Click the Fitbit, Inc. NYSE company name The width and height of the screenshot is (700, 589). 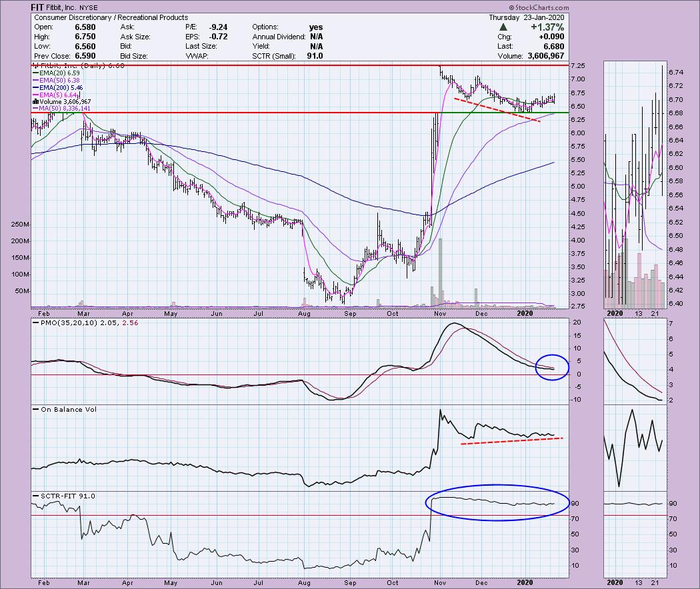72,7
